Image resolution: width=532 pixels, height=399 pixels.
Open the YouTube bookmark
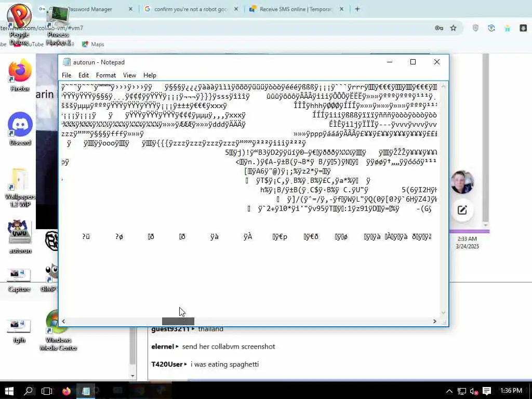coord(30,44)
